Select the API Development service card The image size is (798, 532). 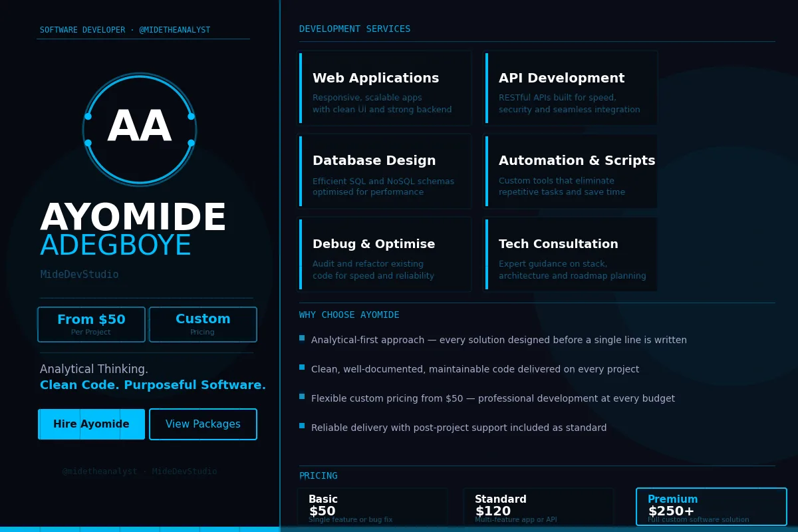click(571, 88)
